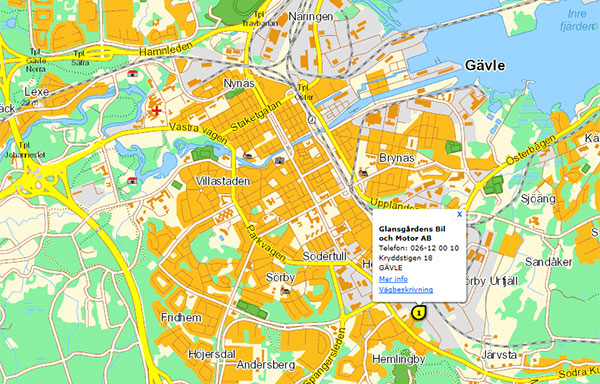Screen dimensions: 600x384
Task: Open the Mer info link
Action: (x=393, y=279)
